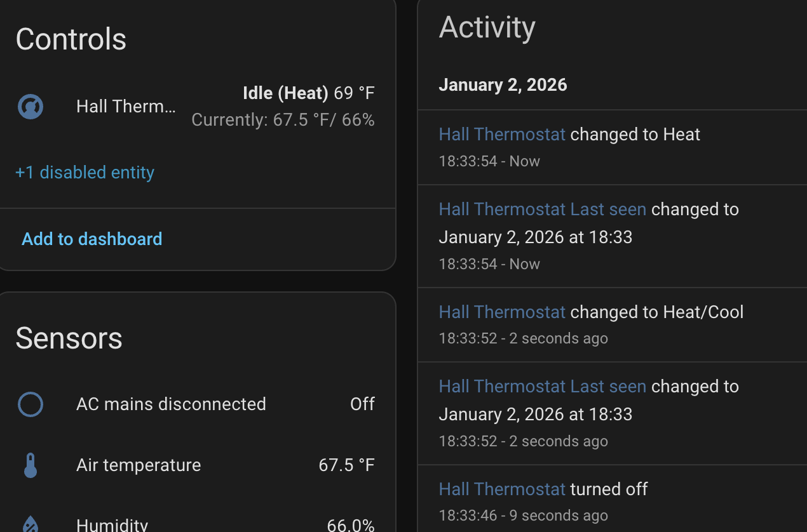Open Hall Thermostat Last seen link at 18:33:54
Screen dimensions: 807x532
pos(542,209)
